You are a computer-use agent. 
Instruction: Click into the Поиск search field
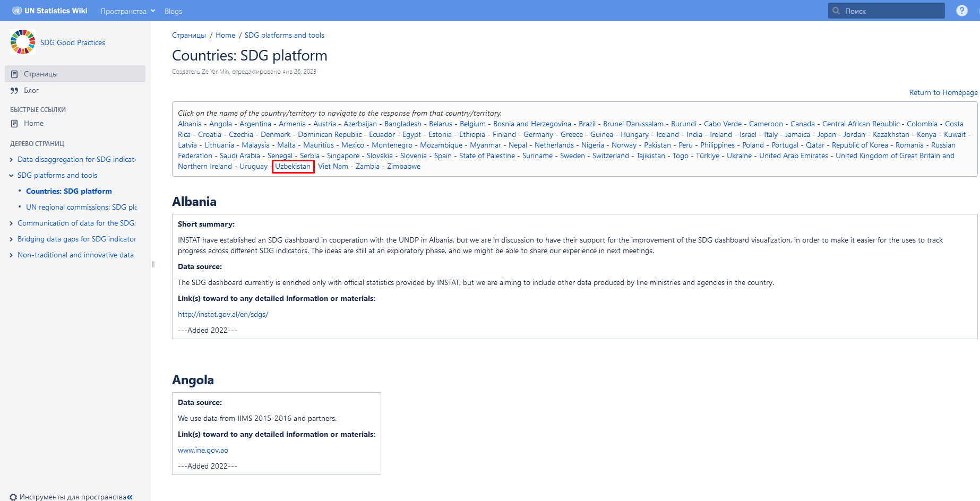click(x=892, y=11)
